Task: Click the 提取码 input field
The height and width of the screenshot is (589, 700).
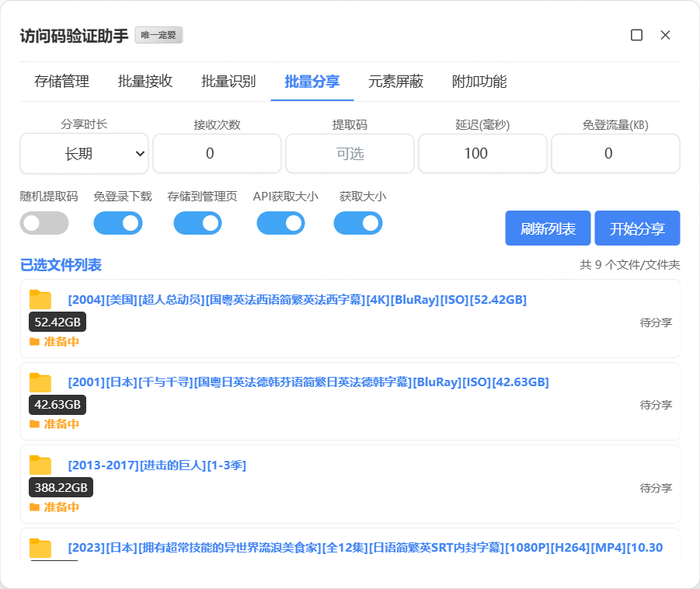Action: [x=350, y=154]
